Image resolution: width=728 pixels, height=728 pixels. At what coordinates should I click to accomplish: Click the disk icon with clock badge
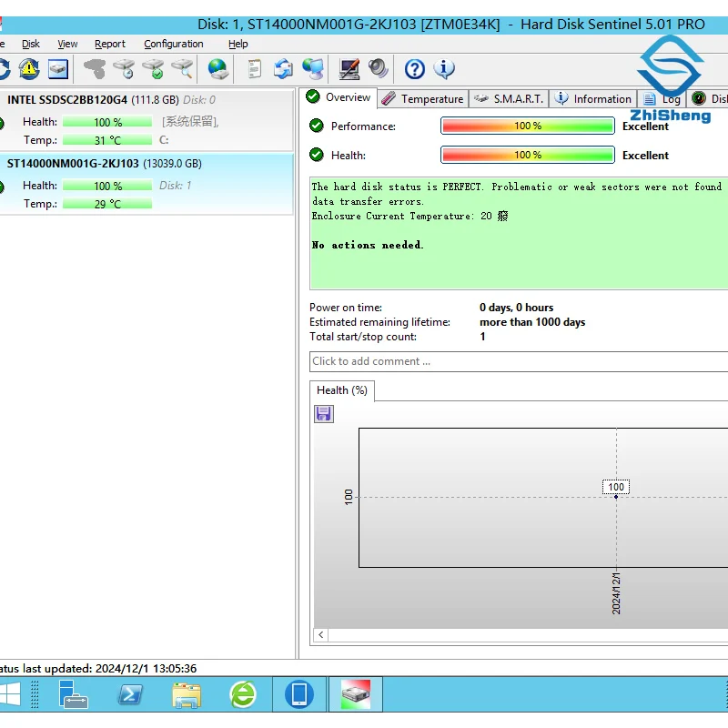tap(124, 69)
